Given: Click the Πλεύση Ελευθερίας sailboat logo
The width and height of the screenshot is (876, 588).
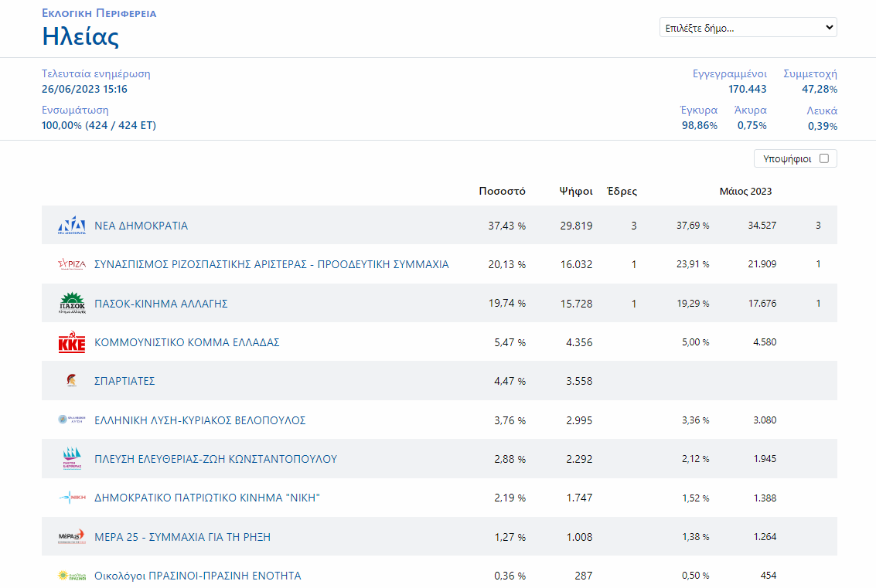Looking at the screenshot, I should (x=72, y=459).
